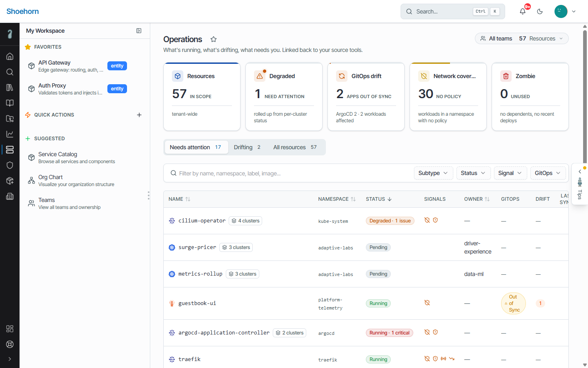Open the cilium-operator resource
Screen dimensions: 588x368
[x=202, y=221]
